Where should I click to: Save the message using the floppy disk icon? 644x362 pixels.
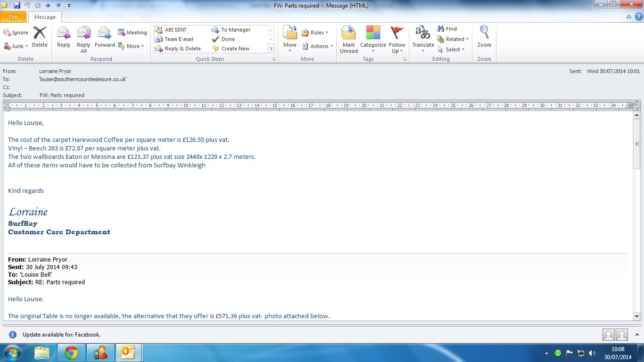click(17, 5)
